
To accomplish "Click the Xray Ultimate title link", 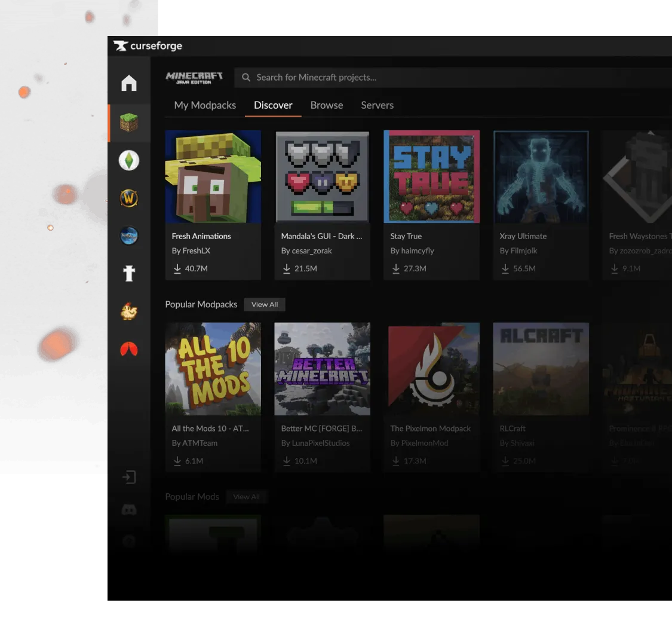I will (523, 236).
